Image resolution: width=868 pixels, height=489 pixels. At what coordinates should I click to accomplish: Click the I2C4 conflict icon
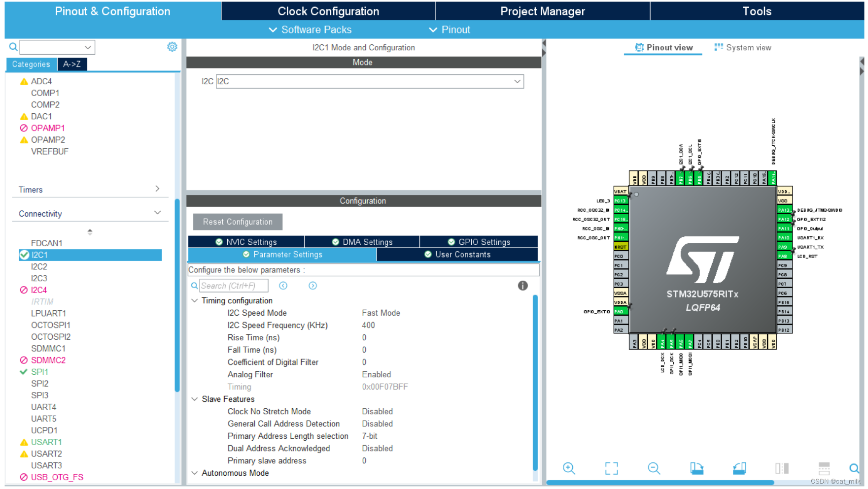(x=24, y=290)
